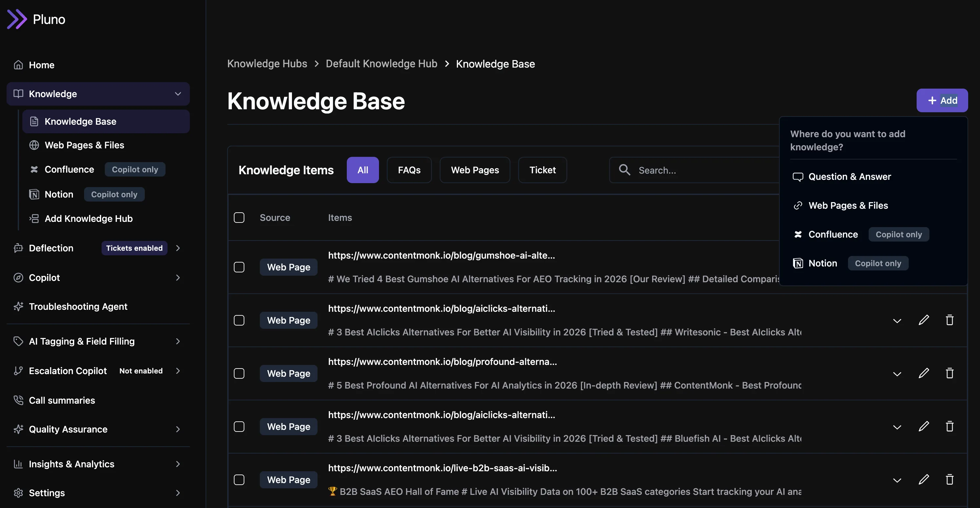Click the Question & Answer chat bubble icon
980x508 pixels.
tap(798, 177)
